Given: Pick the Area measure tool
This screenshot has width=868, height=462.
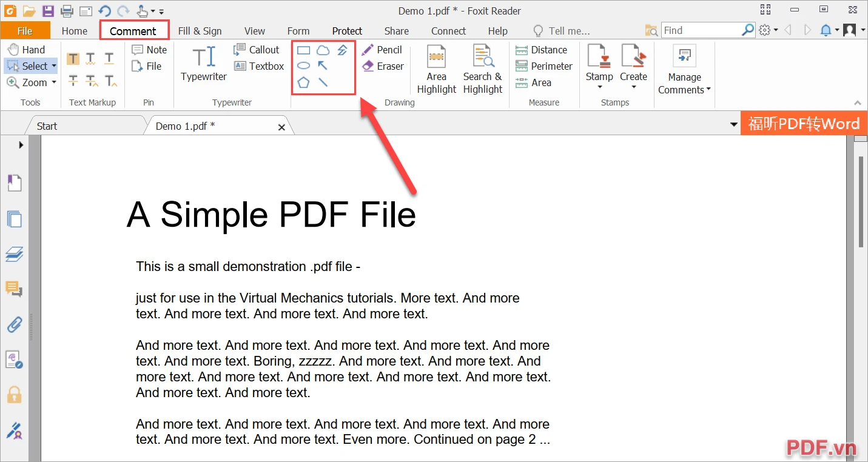Looking at the screenshot, I should point(533,82).
